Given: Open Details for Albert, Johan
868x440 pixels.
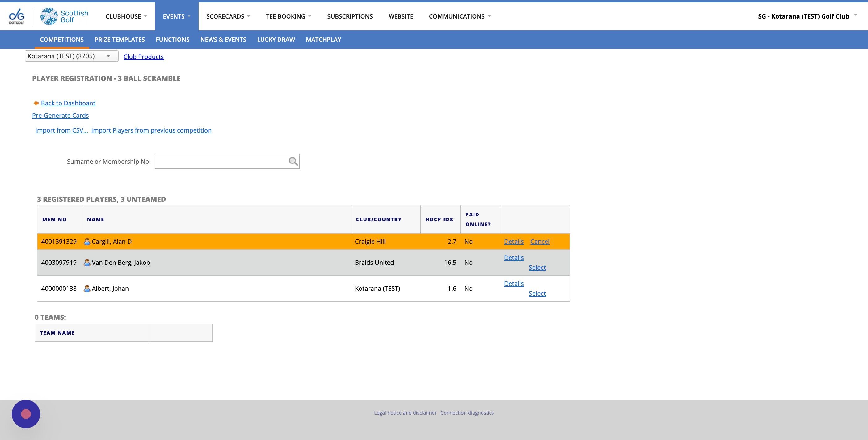Looking at the screenshot, I should [513, 284].
